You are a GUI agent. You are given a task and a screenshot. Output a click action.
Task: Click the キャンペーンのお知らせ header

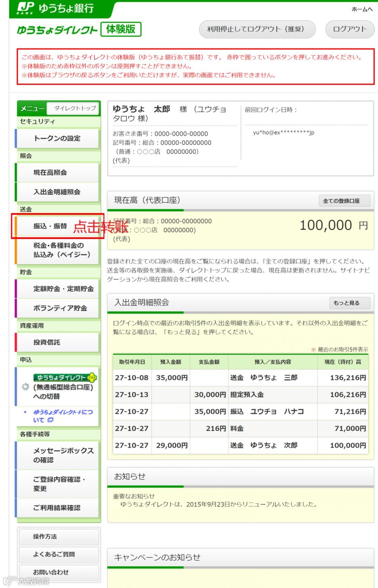pyautogui.click(x=240, y=557)
